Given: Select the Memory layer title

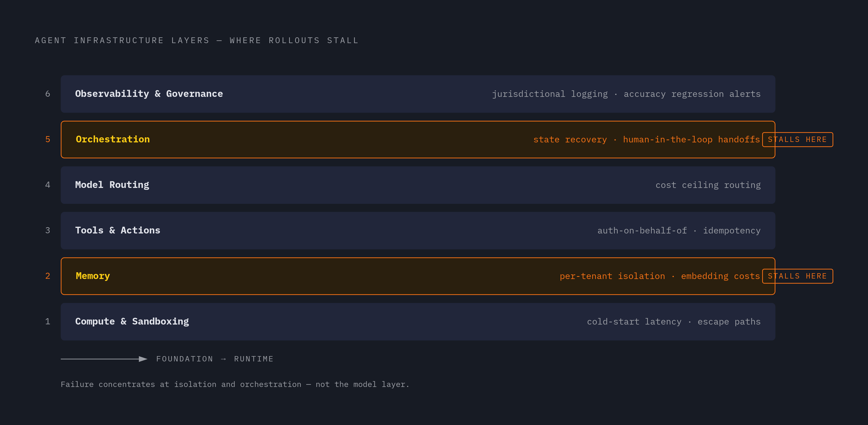Looking at the screenshot, I should (93, 276).
